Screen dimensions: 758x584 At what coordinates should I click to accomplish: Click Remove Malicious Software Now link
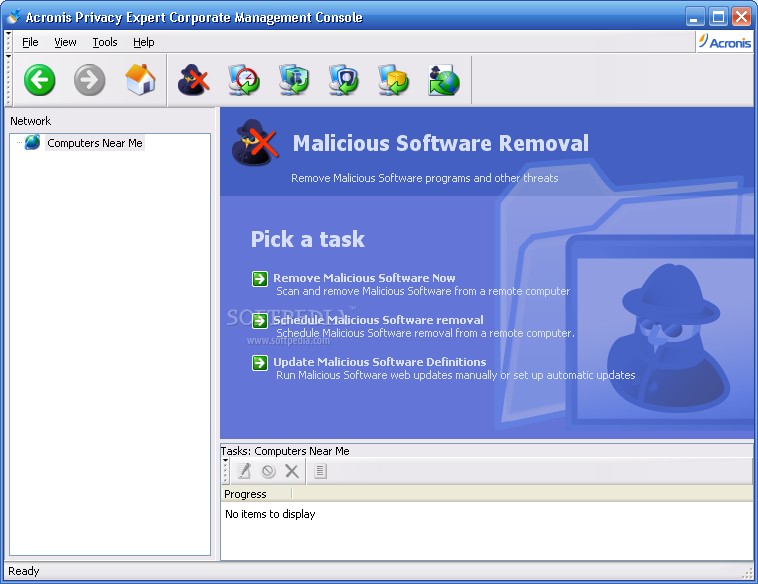click(x=364, y=278)
